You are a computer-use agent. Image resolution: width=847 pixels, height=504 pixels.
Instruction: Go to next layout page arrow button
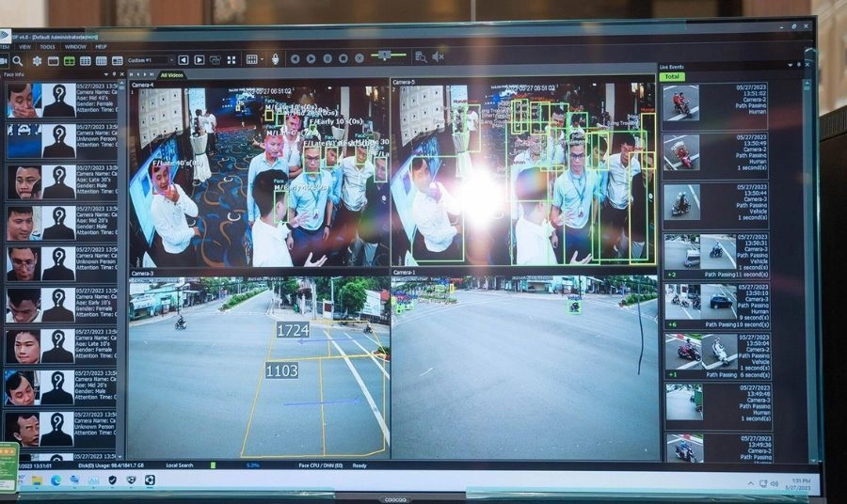200,60
